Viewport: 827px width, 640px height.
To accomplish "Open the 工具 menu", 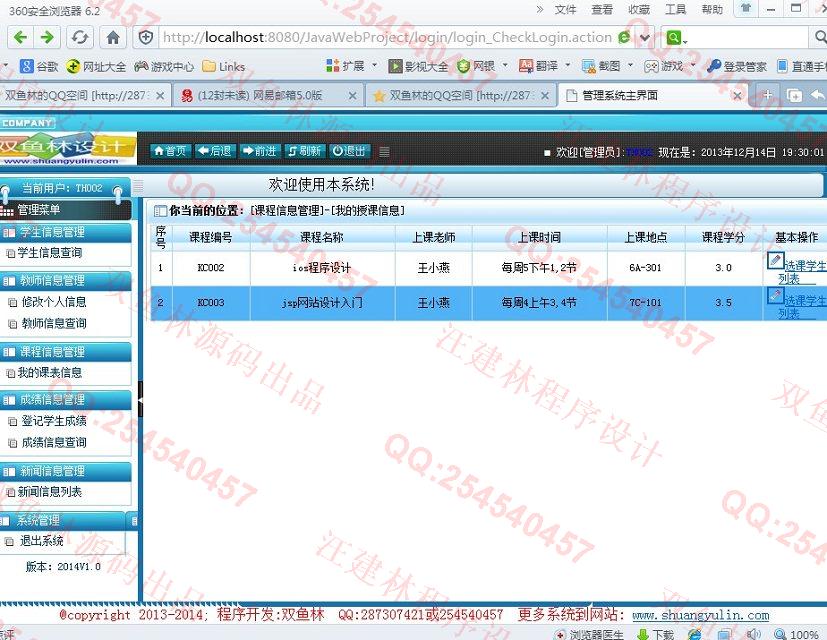I will click(x=675, y=9).
